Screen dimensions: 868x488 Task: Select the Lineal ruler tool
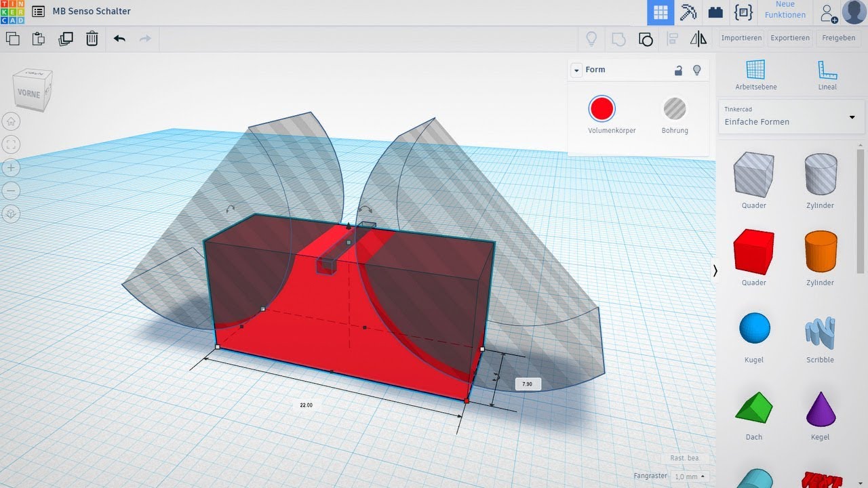(827, 75)
